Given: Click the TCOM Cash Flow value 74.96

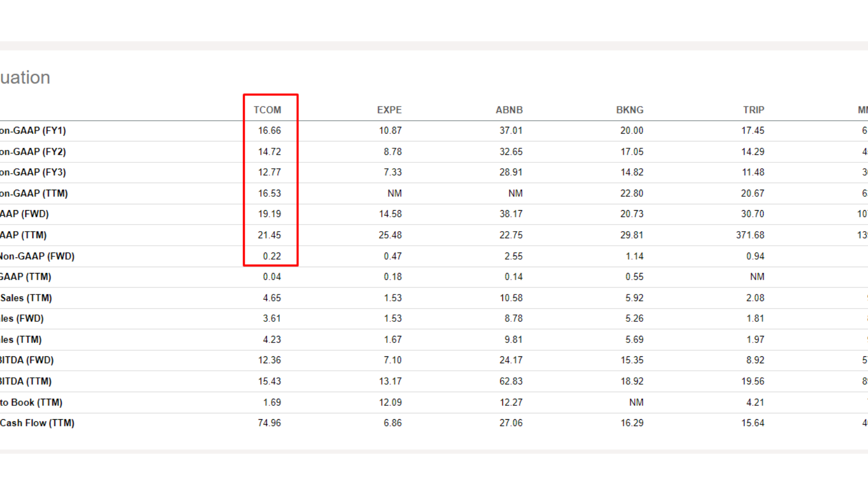Looking at the screenshot, I should [269, 423].
